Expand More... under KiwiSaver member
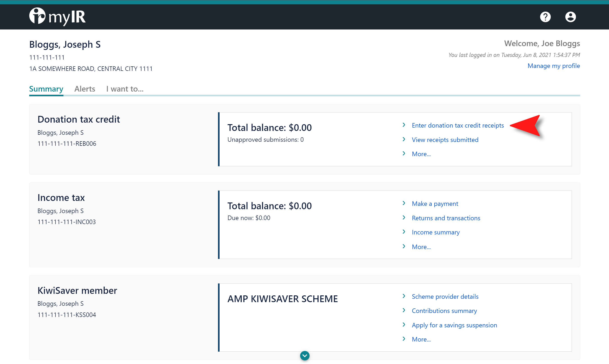Viewport: 609px width, 364px height. tap(421, 339)
